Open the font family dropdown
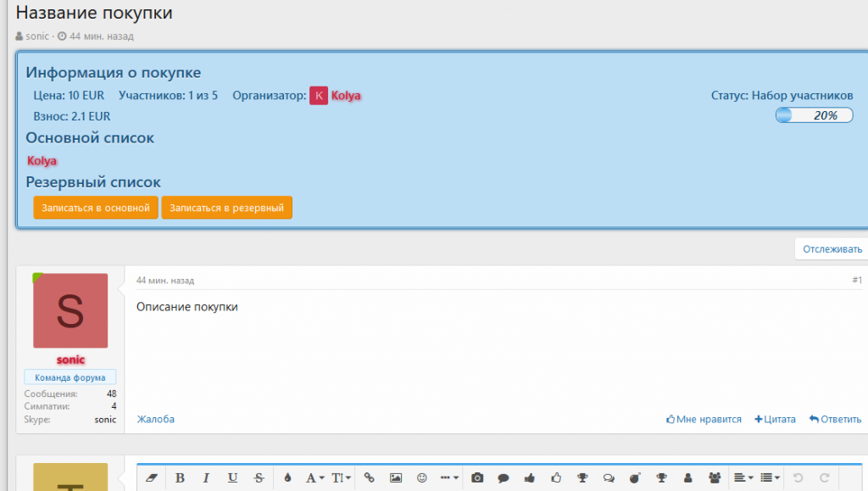The image size is (868, 491). (314, 477)
